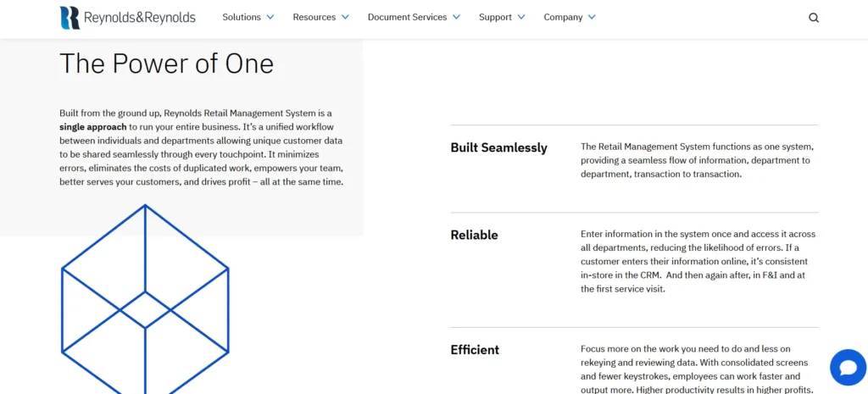
Task: Expand the Document Services chevron
Action: click(x=456, y=17)
